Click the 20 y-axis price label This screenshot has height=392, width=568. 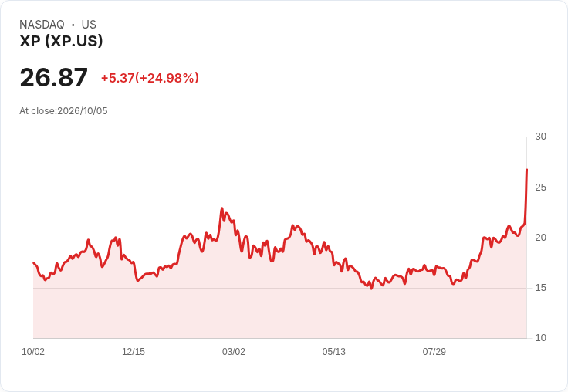coord(540,238)
